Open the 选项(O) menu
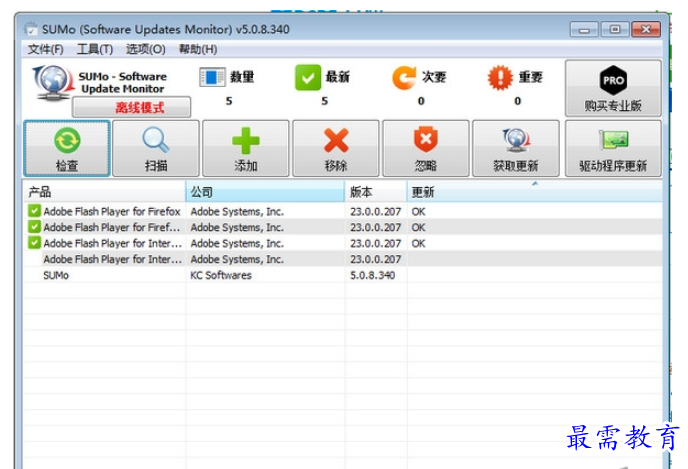Screen dimensions: 688x469 (x=145, y=49)
